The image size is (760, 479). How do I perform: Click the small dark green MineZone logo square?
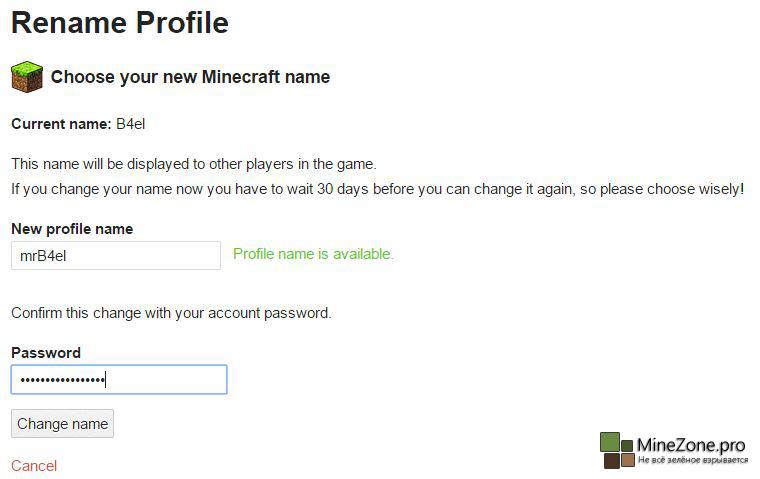628,446
